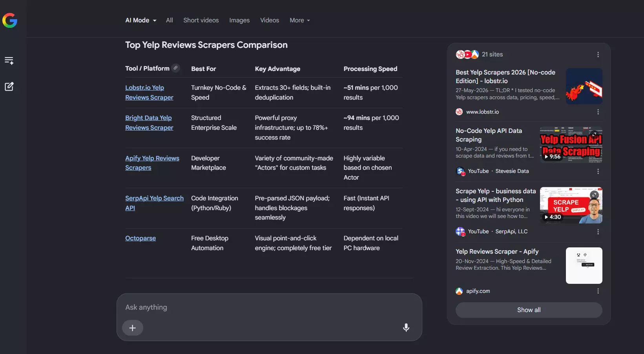Expand the More search options menu
The image size is (644, 354).
(300, 20)
